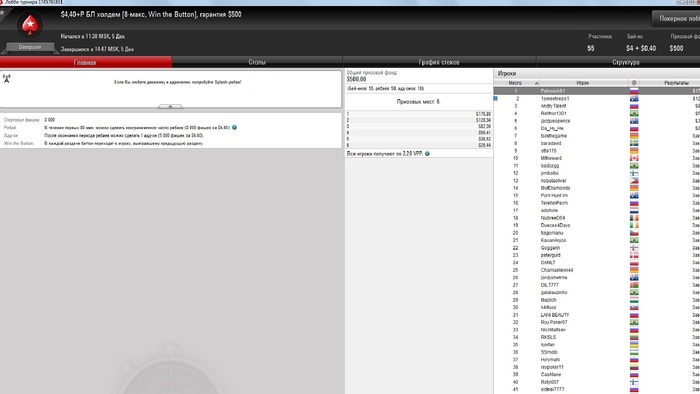
Task: Click the tournament title text in header
Action: (151, 15)
